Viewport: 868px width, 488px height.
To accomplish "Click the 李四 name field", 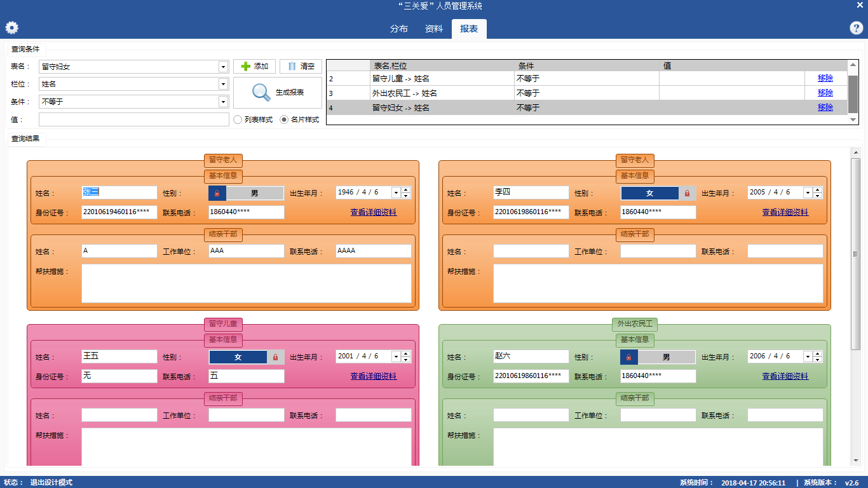I will click(x=531, y=193).
